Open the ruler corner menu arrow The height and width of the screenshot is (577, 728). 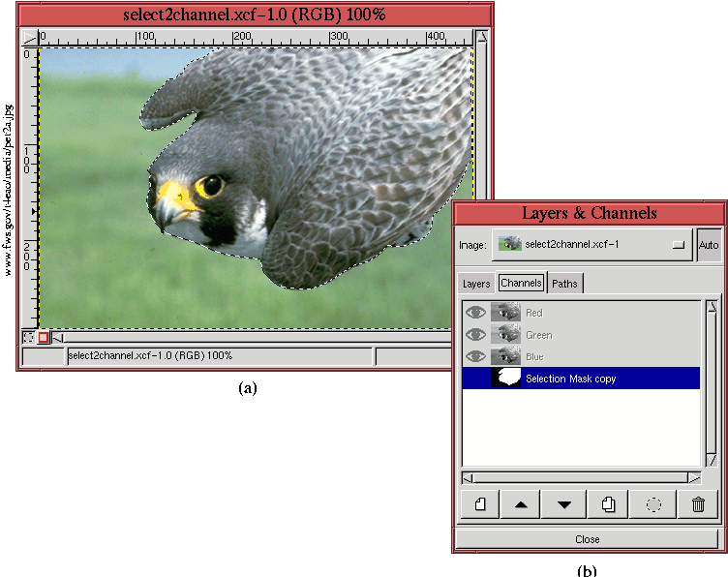click(x=28, y=38)
